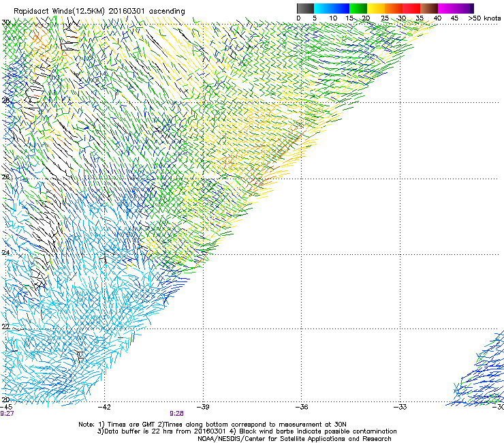This screenshot has width=504, height=443.
Task: Click the -33 longitude axis label
Action: pyautogui.click(x=400, y=407)
